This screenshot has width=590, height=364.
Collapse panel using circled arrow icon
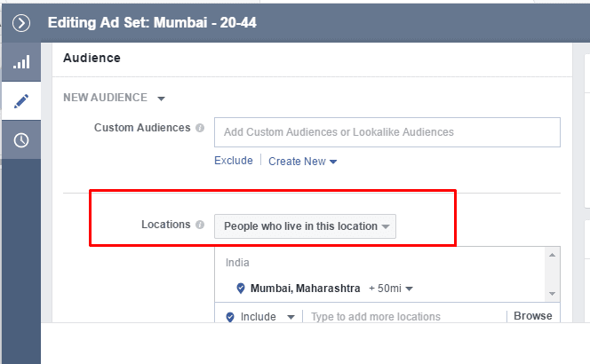click(21, 23)
